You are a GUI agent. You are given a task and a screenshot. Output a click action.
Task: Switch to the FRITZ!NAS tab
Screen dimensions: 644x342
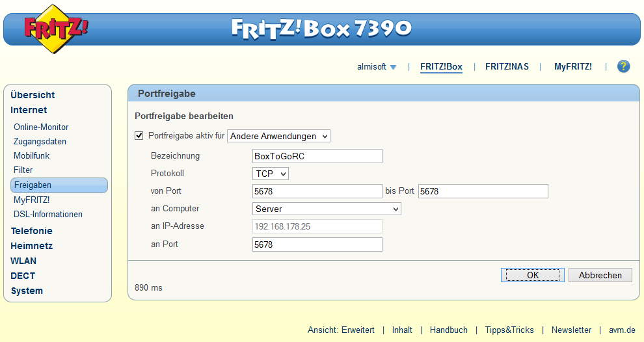point(507,66)
